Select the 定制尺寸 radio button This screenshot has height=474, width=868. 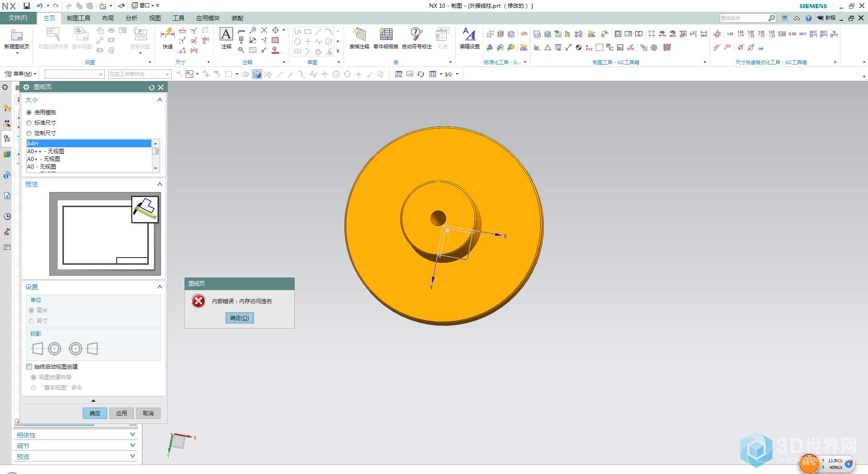point(29,133)
